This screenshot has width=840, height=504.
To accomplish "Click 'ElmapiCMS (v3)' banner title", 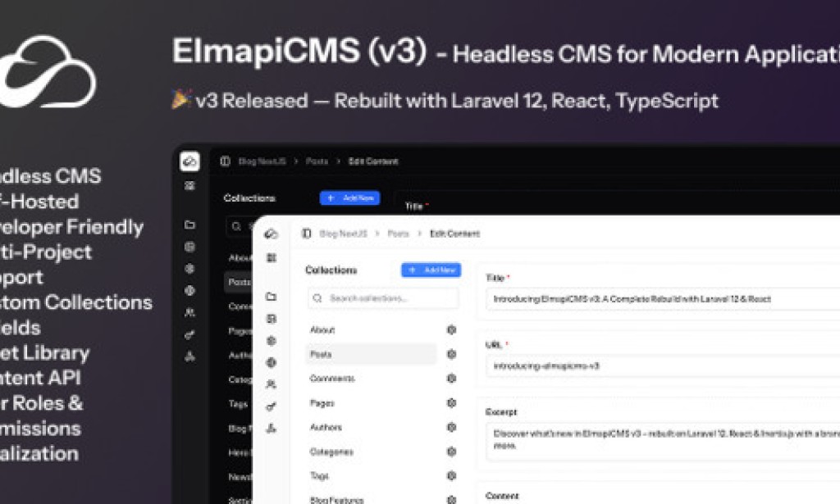I will click(x=299, y=52).
